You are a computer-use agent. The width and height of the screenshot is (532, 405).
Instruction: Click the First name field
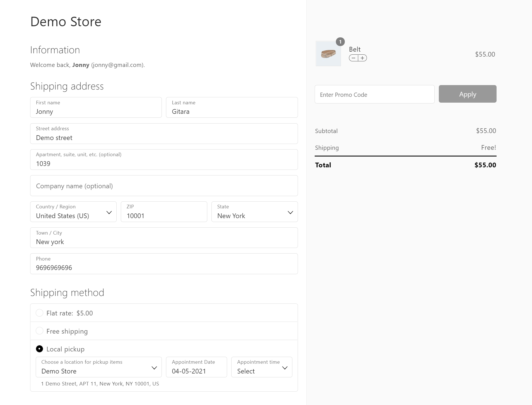[96, 108]
